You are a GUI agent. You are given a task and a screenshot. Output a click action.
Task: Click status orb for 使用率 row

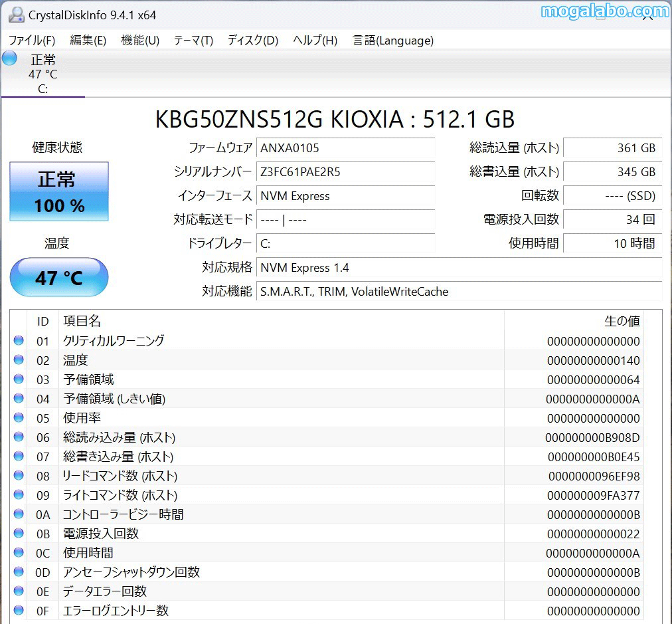[19, 418]
